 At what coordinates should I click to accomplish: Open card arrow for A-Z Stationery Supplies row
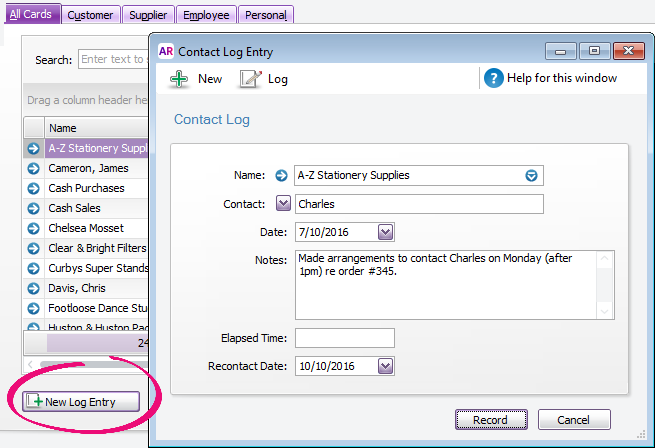click(x=33, y=148)
